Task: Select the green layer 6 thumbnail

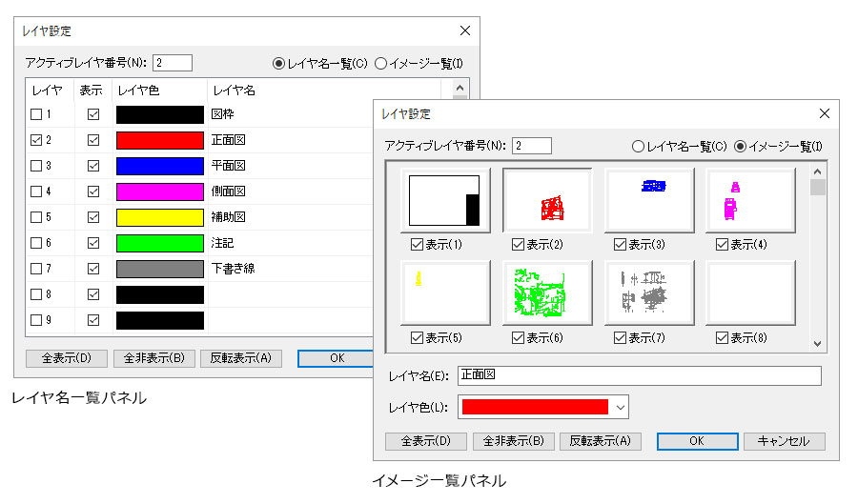Action: [x=547, y=293]
